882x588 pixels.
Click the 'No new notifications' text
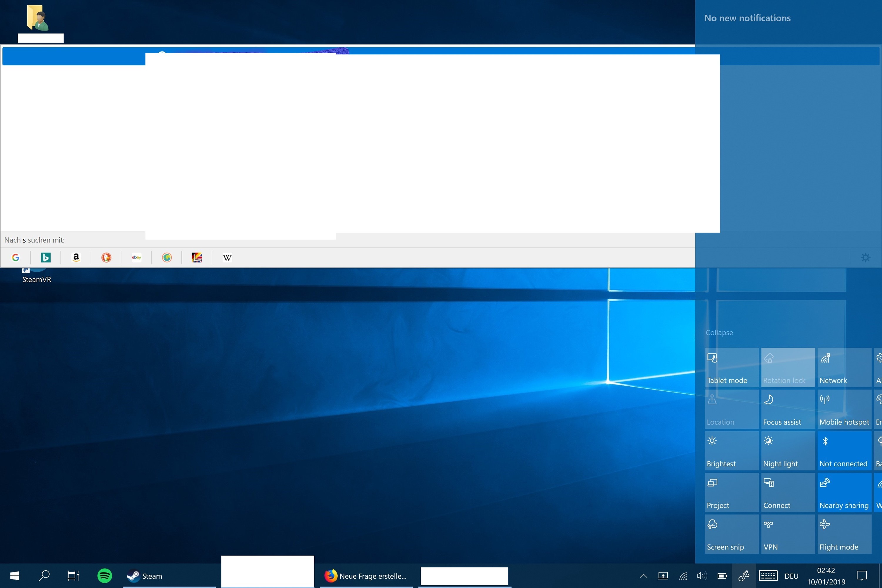(x=747, y=18)
